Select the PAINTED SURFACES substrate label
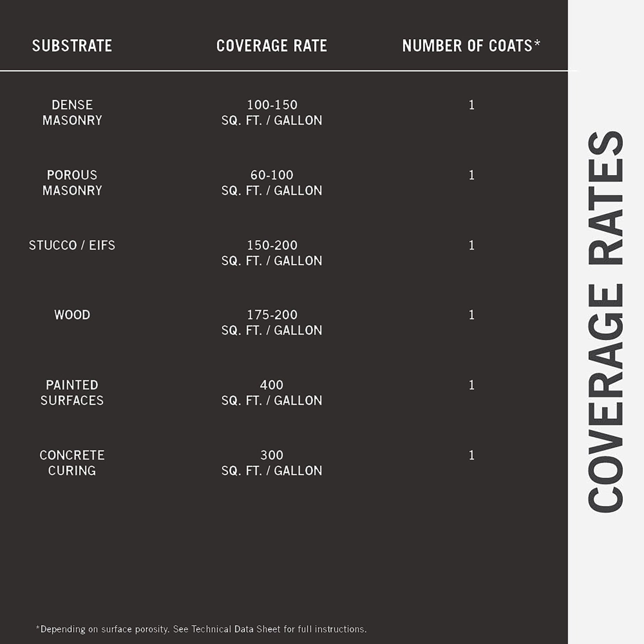644x644 pixels. coord(72,393)
